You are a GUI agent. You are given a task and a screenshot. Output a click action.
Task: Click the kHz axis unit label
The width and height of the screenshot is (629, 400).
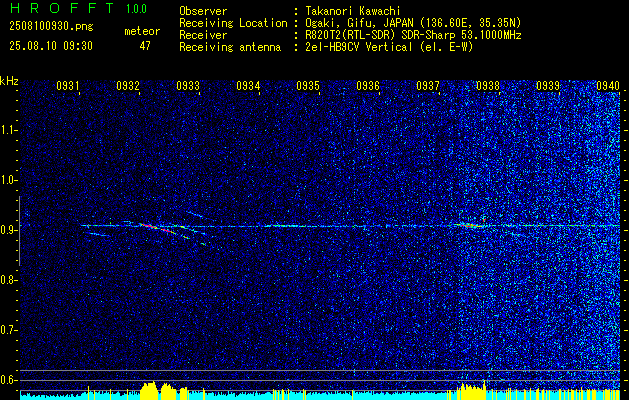tap(9, 81)
